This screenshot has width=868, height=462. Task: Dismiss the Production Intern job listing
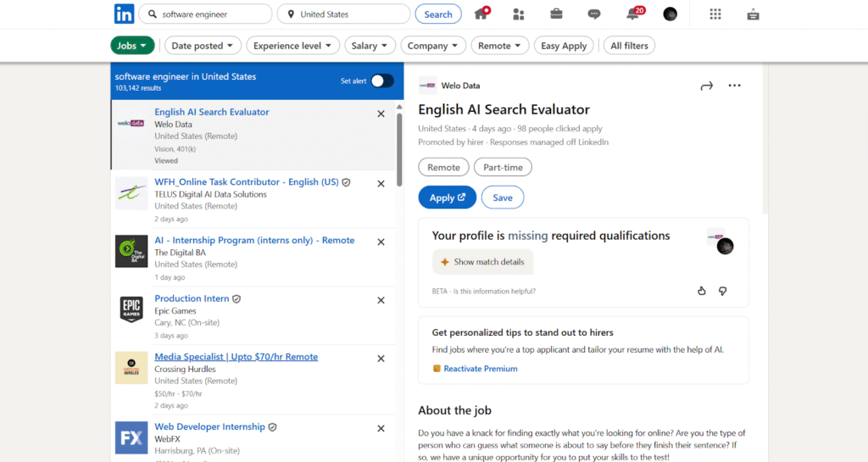coord(381,300)
